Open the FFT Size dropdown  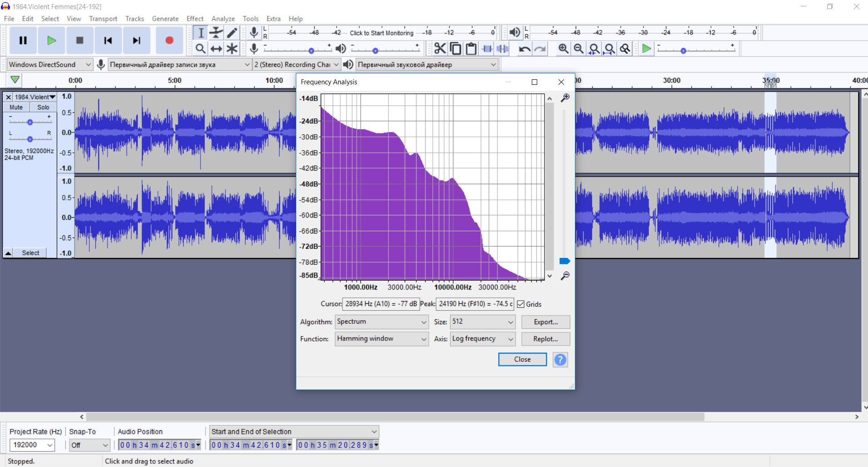coord(483,322)
